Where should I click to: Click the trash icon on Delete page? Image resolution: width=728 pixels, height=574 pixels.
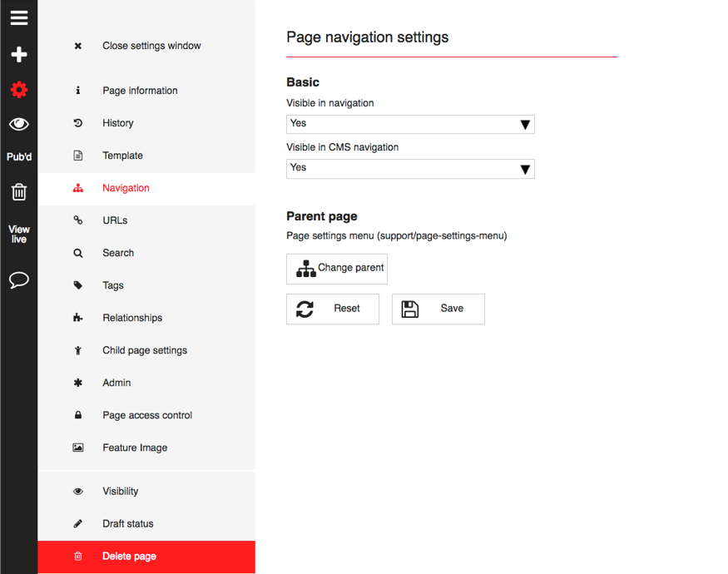(78, 556)
